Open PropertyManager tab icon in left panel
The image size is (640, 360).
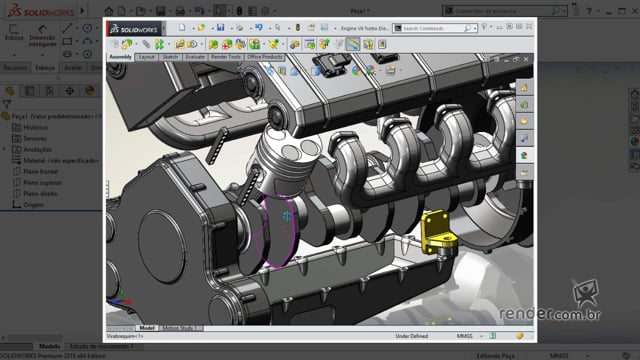[x=29, y=91]
